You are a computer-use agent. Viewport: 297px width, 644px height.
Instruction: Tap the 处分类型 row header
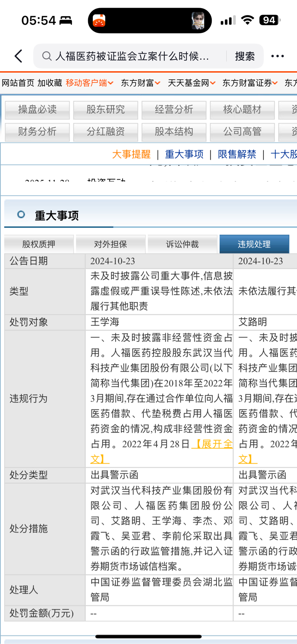45,475
